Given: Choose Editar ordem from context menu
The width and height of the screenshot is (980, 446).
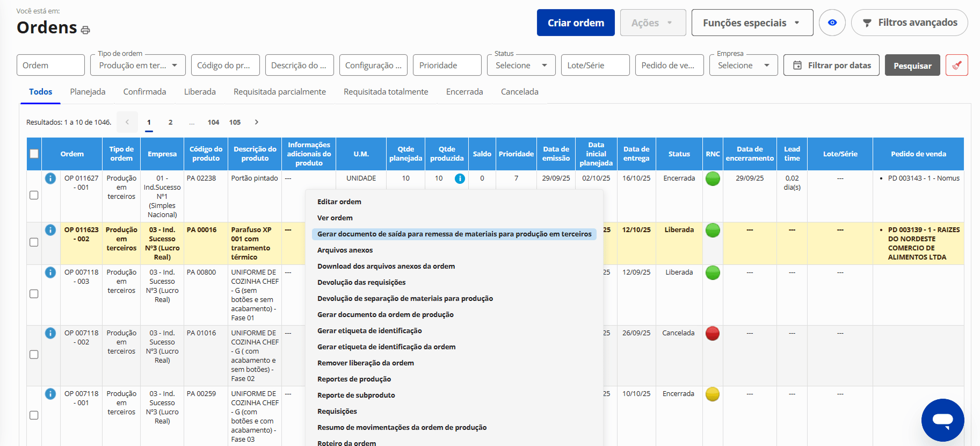Looking at the screenshot, I should (339, 202).
